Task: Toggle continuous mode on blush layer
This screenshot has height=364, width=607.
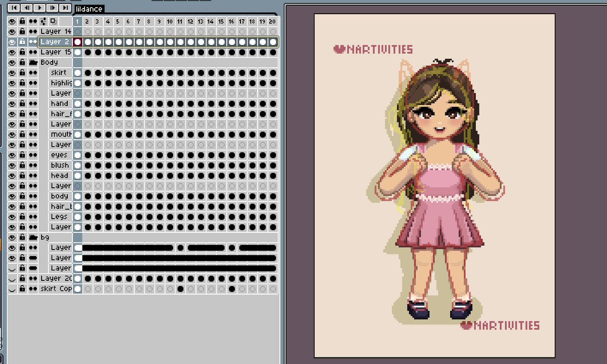Action: pyautogui.click(x=33, y=166)
